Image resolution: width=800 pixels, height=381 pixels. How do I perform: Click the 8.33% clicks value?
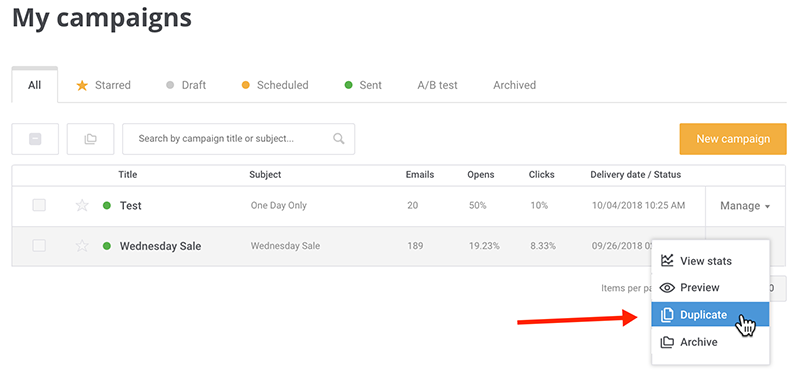[544, 246]
